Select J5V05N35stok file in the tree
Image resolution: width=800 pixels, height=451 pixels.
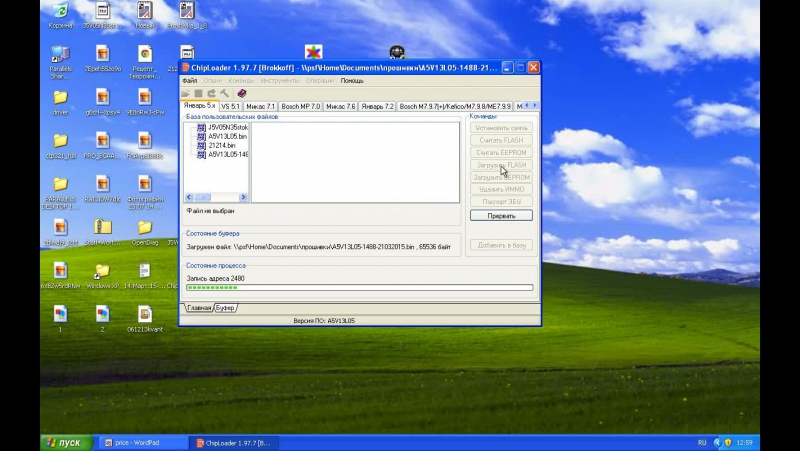click(x=222, y=127)
